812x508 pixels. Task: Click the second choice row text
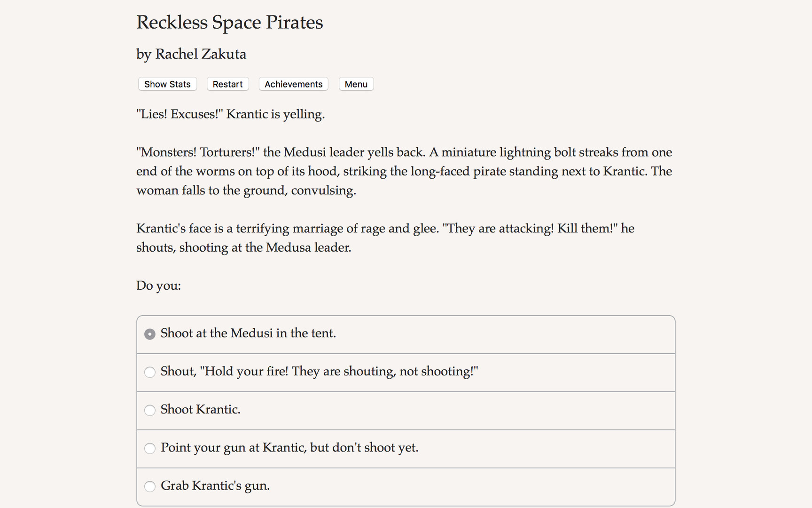click(x=319, y=372)
